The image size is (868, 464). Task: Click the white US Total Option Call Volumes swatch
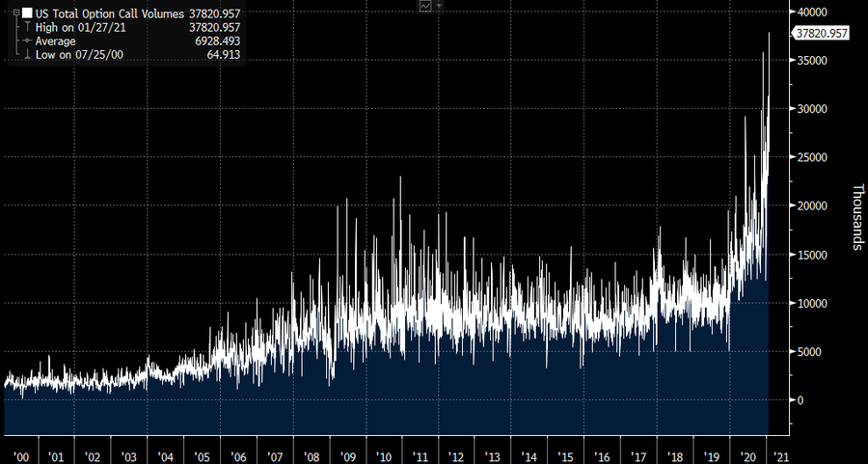coord(27,14)
